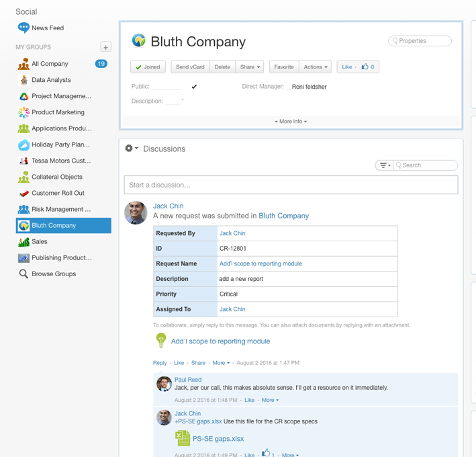Open the Bluth Company link in the post
Image resolution: width=476 pixels, height=457 pixels.
click(283, 216)
